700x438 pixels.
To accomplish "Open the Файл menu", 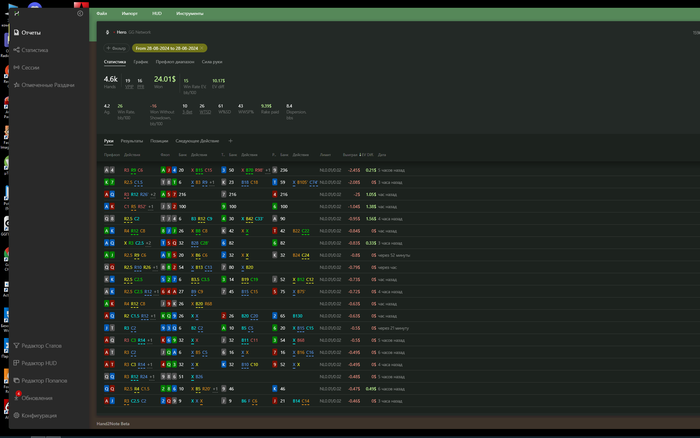I will tap(102, 13).
